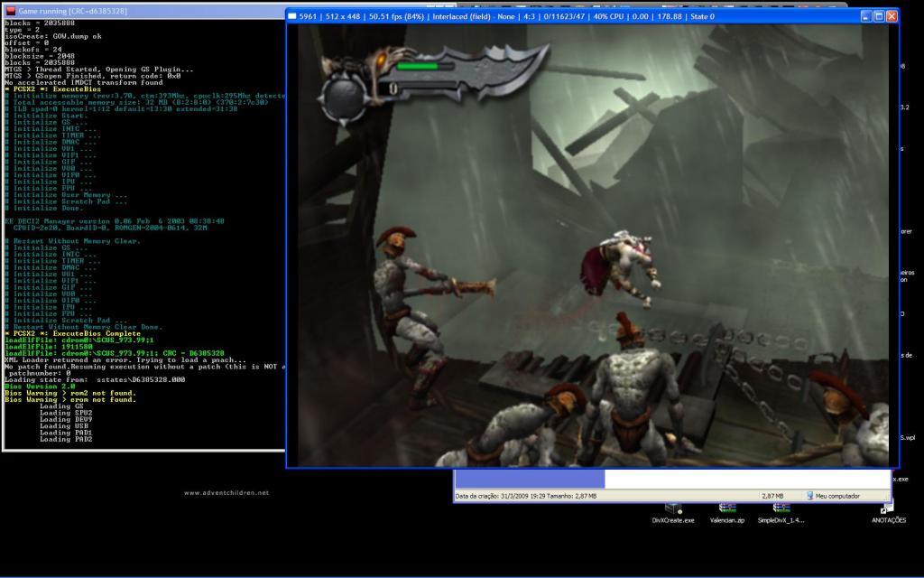Click the 'CPUID=2e20, BoardID=0' console line

point(110,228)
